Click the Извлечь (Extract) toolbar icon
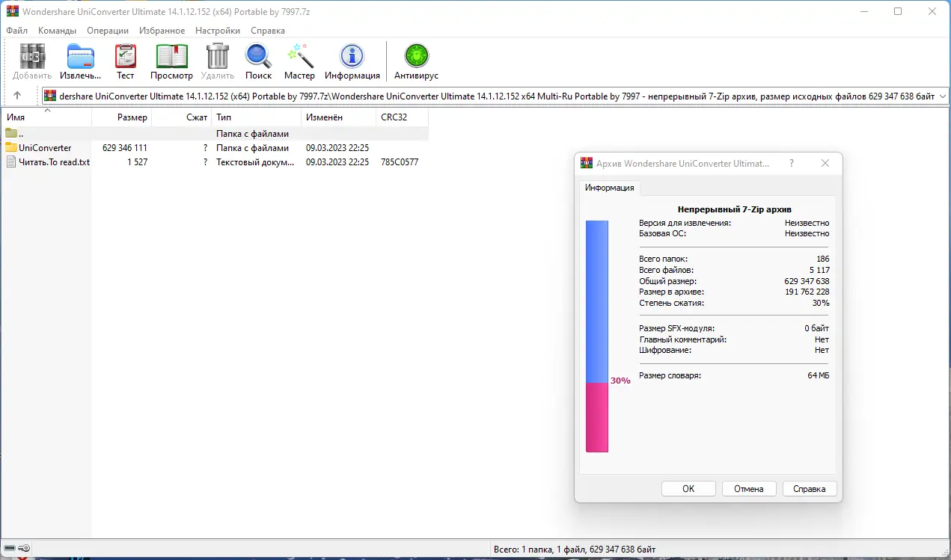This screenshot has height=560, width=951. click(x=79, y=56)
